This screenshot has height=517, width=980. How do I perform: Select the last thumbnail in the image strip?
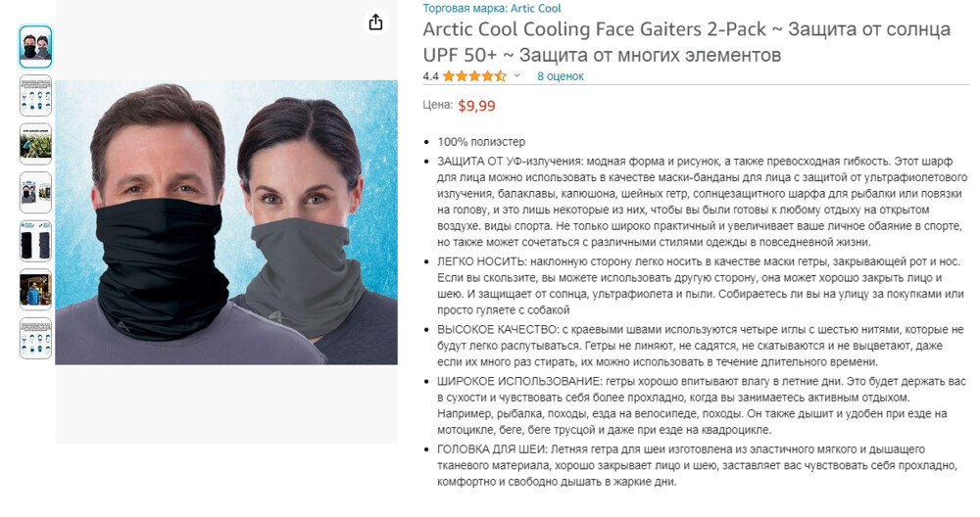tap(35, 338)
